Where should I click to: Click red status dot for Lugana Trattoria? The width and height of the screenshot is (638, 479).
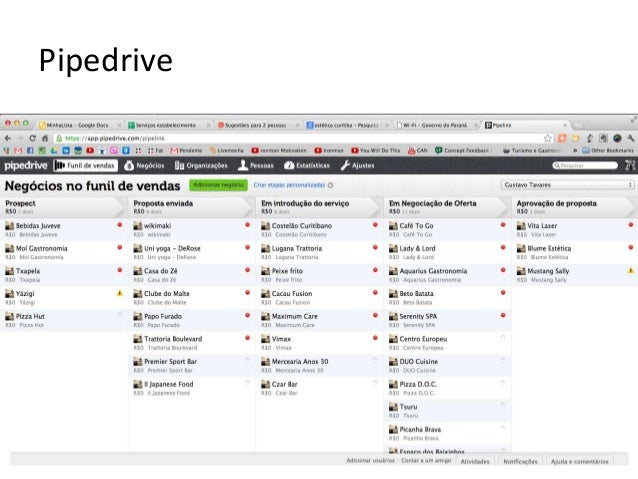(x=375, y=247)
